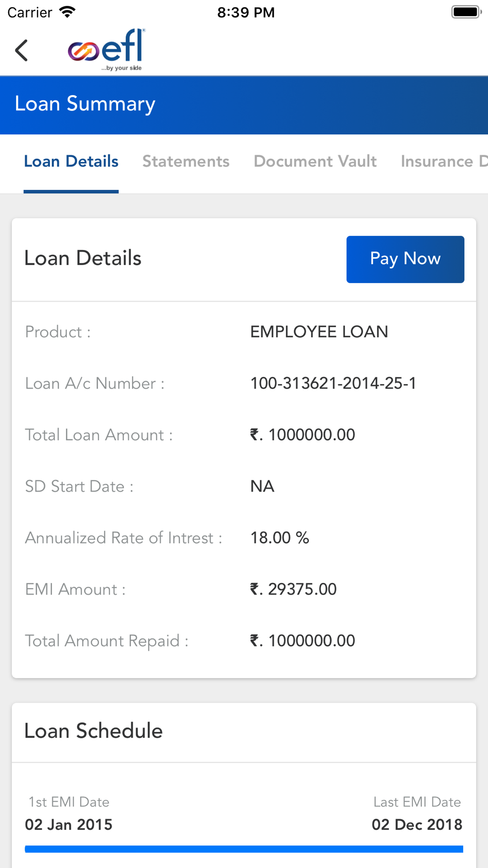Tap the Loan Schedule heading
The image size is (488, 868).
click(93, 731)
